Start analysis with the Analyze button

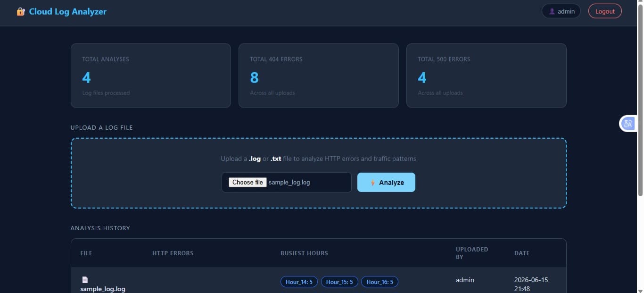[386, 182]
